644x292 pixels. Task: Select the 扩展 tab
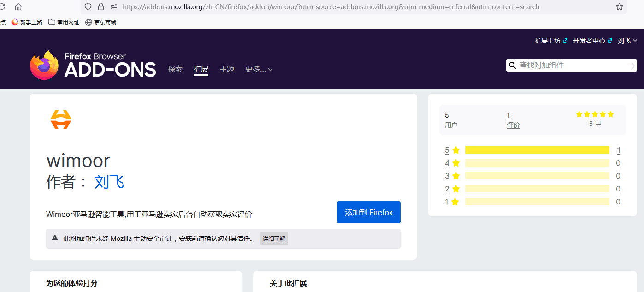point(201,69)
